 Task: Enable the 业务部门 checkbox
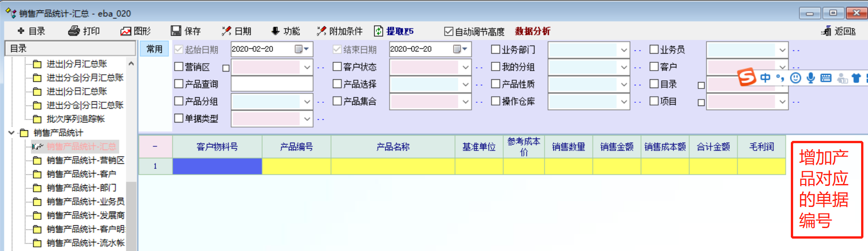(496, 50)
